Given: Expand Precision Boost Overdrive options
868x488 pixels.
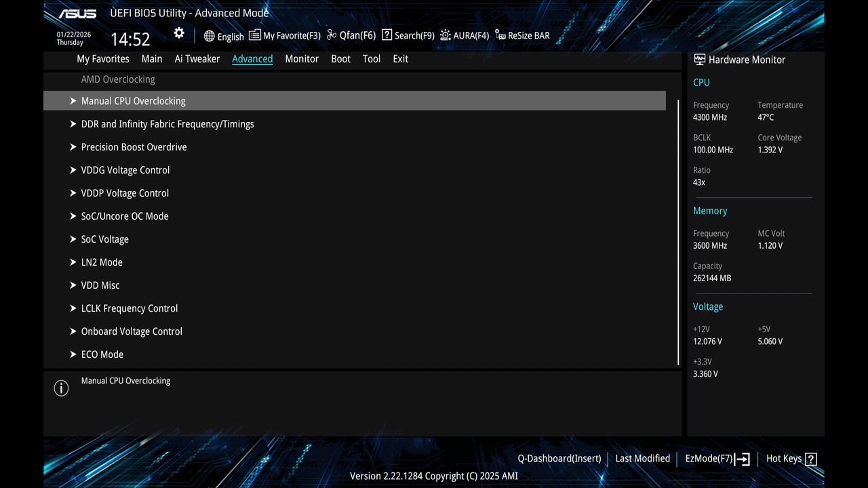Looking at the screenshot, I should pos(134,147).
